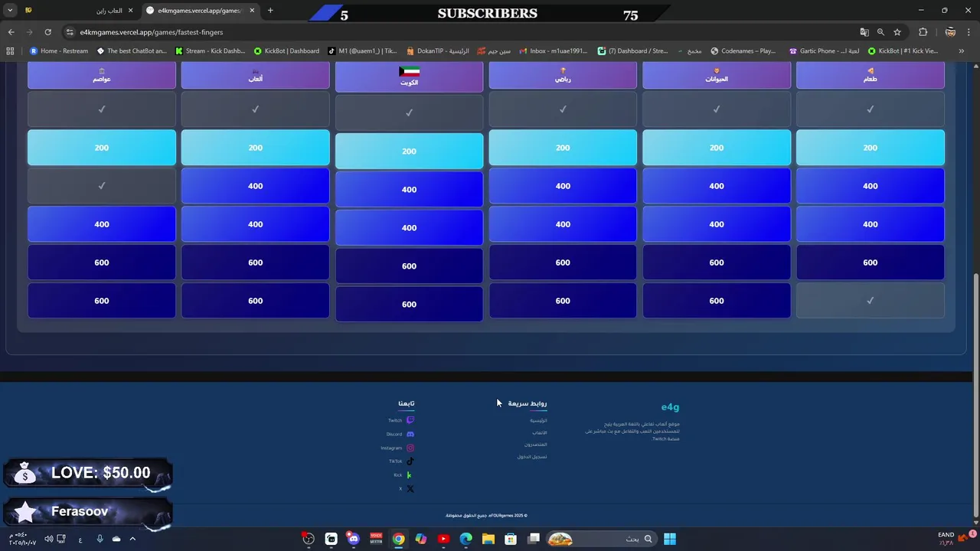
Task: Expand the hidden system tray icons chevron
Action: (132, 539)
